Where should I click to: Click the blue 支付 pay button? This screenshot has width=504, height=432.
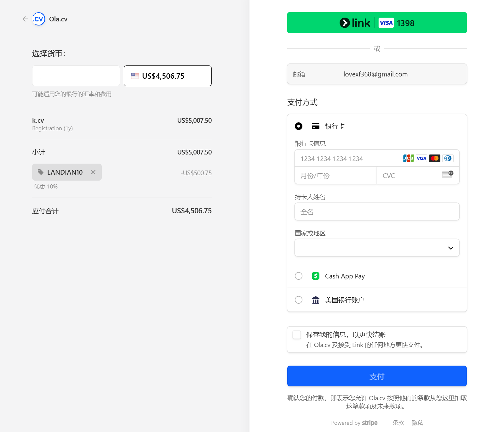377,376
